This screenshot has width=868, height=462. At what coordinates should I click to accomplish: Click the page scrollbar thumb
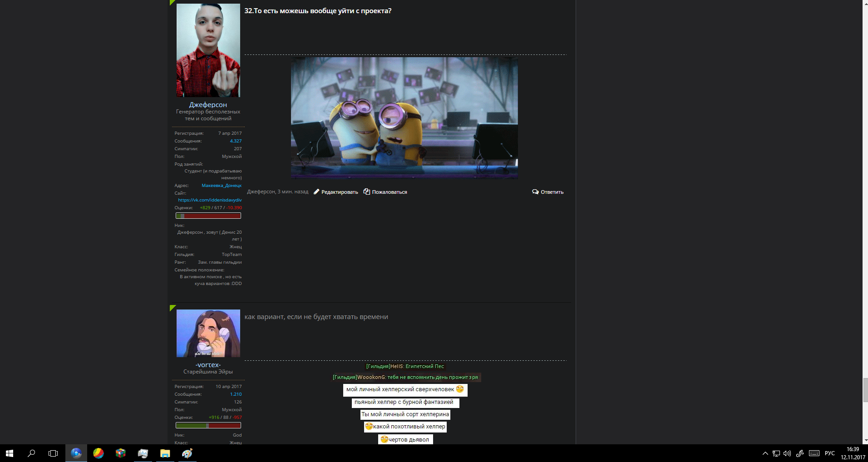865,390
